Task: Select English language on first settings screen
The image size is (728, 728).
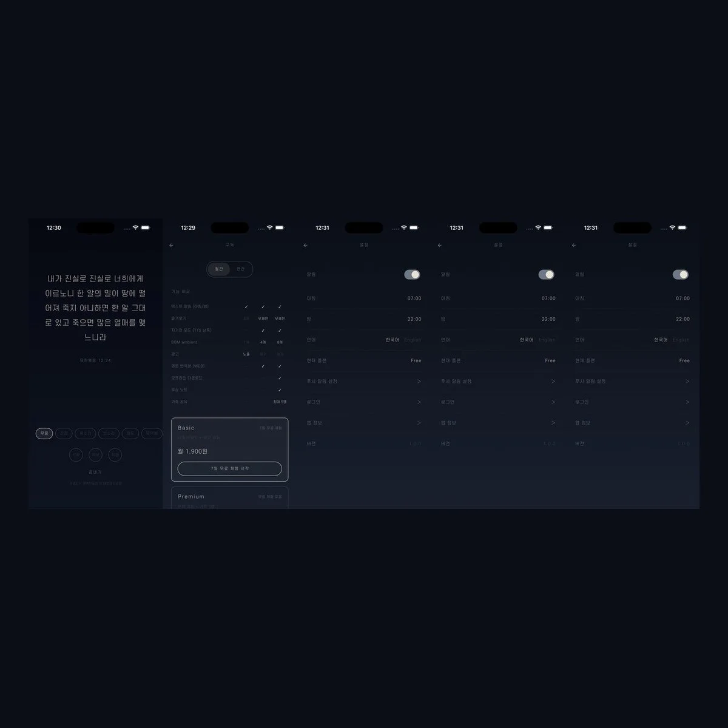Action: click(x=413, y=340)
